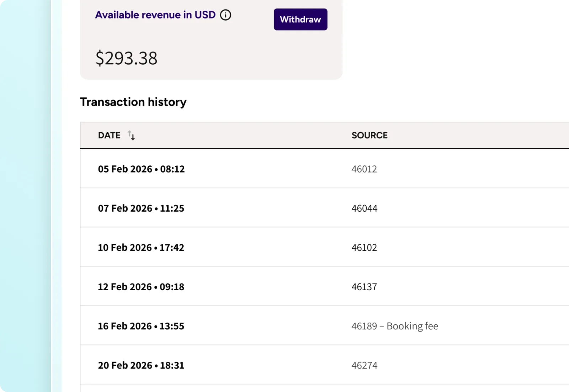Select the 20 Feb 2026 18:31 transaction

[x=141, y=365]
